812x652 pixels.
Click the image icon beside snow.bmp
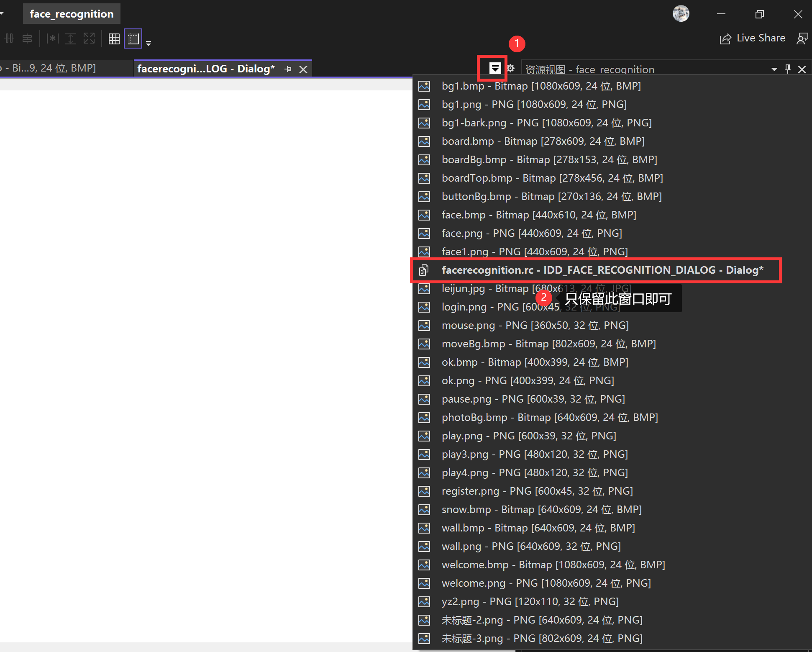424,510
